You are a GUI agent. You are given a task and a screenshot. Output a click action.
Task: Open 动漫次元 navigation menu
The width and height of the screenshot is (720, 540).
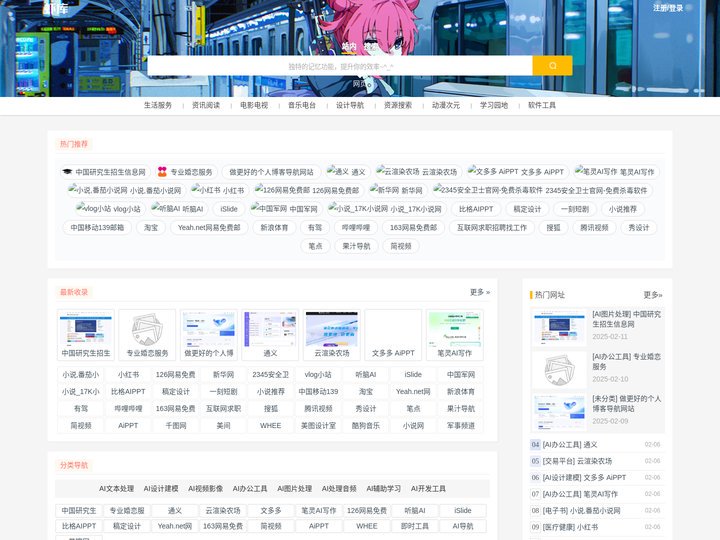tap(446, 105)
